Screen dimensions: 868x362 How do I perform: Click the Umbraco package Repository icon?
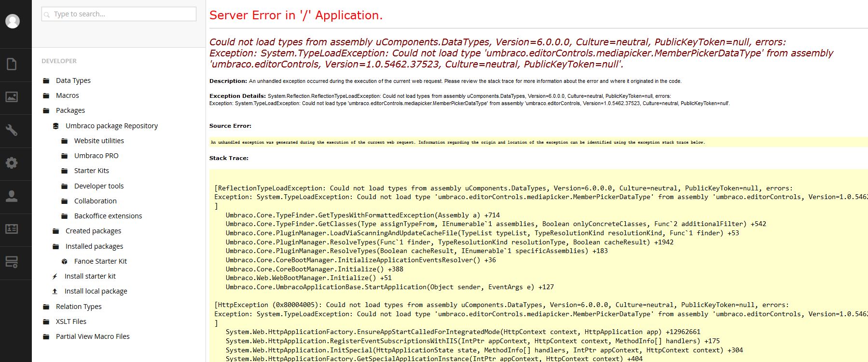(x=56, y=126)
